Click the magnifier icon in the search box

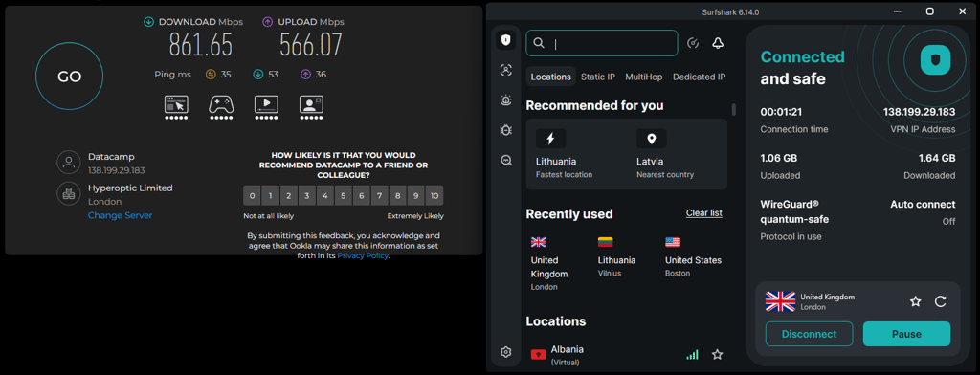coord(539,43)
